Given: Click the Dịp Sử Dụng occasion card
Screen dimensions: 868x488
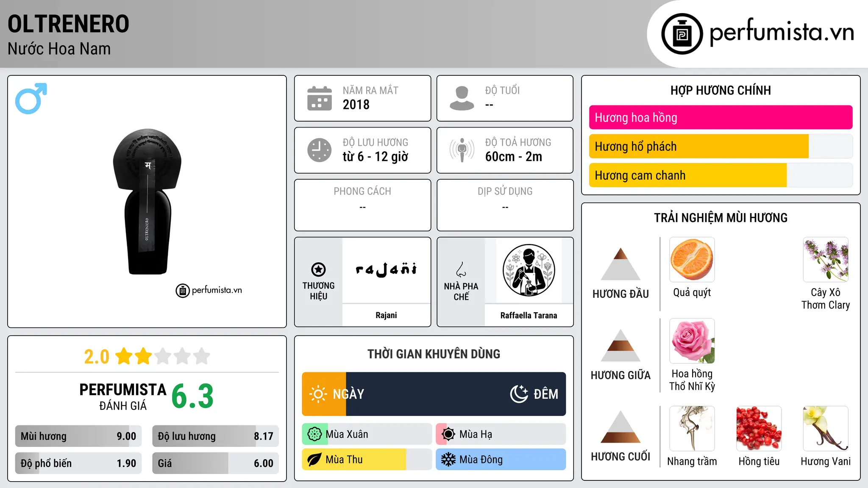Looking at the screenshot, I should (x=505, y=205).
